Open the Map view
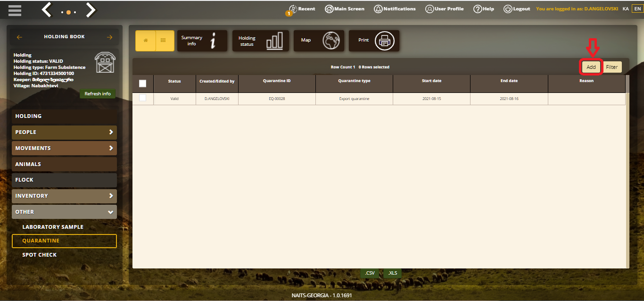The height and width of the screenshot is (301, 644). coord(319,41)
